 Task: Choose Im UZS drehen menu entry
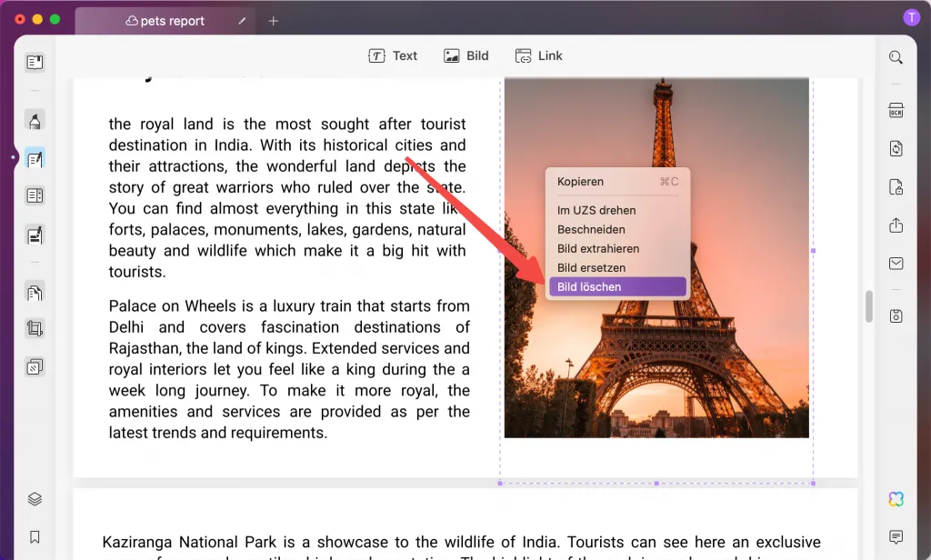596,210
